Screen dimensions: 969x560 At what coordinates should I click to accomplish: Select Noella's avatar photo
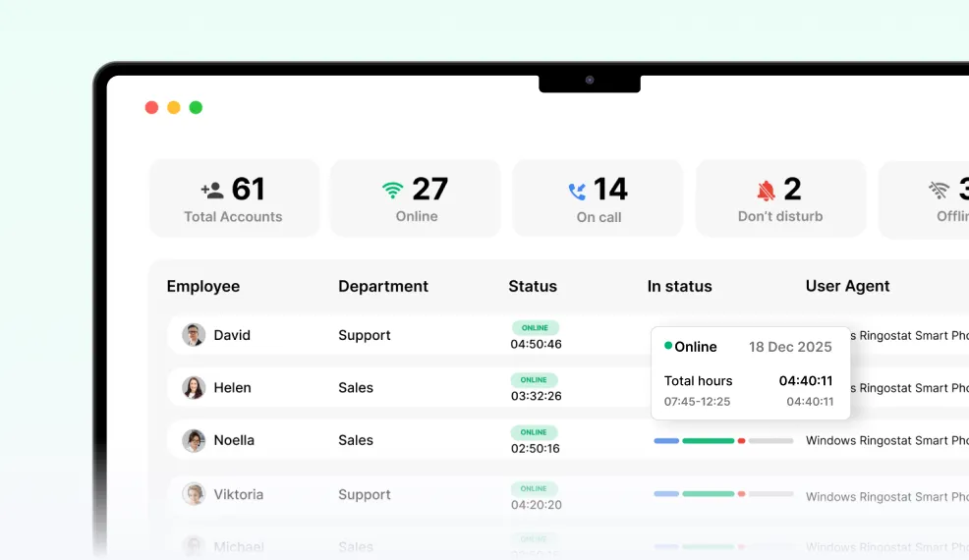coord(194,441)
